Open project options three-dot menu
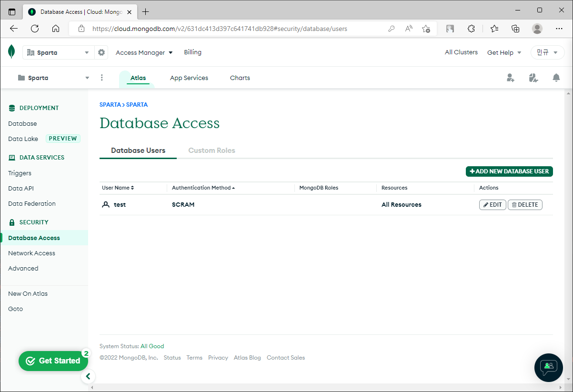 (102, 78)
